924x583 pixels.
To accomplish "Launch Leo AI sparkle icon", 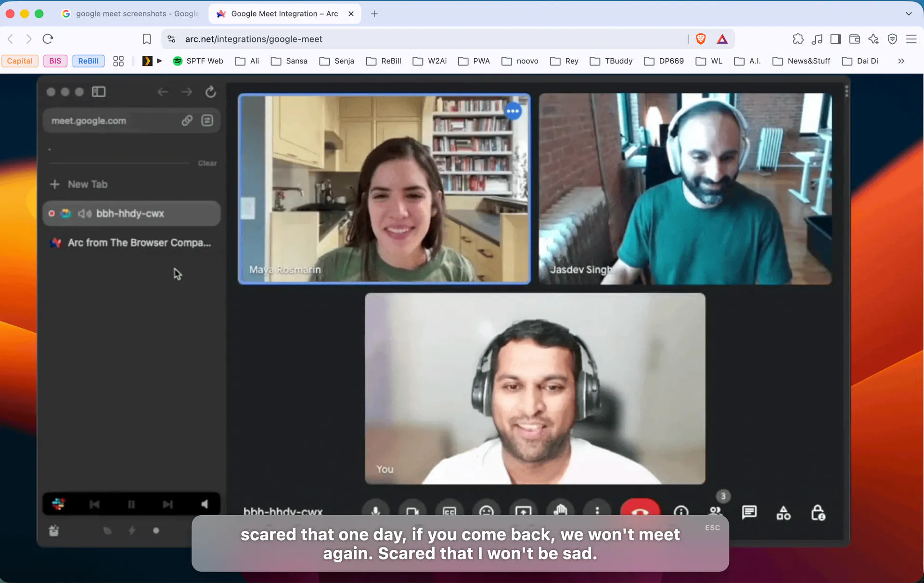I will pos(873,39).
